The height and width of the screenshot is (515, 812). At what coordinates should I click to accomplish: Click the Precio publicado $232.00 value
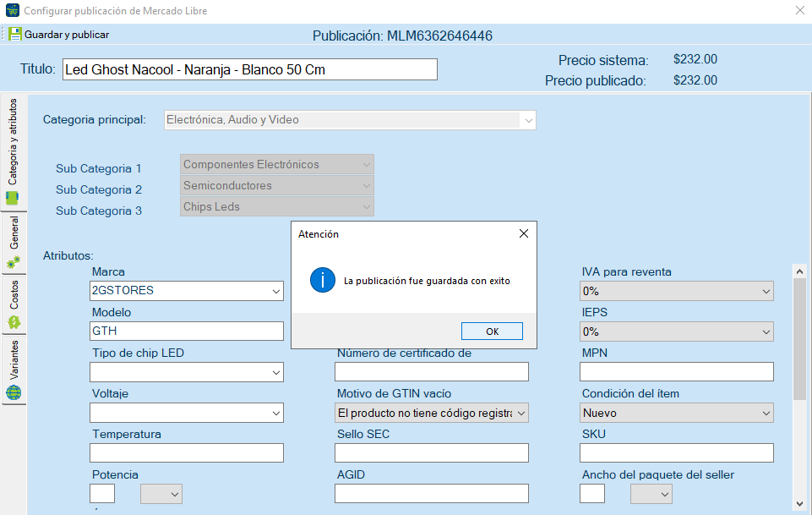click(695, 80)
